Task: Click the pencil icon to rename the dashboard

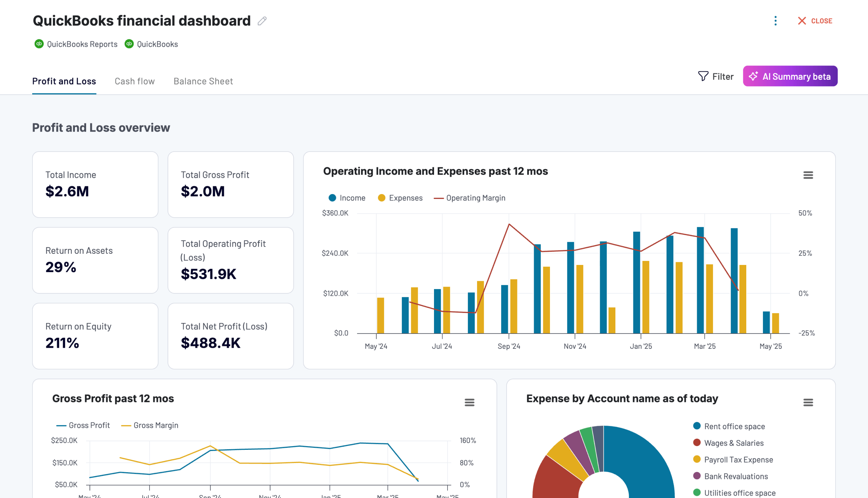Action: coord(261,21)
